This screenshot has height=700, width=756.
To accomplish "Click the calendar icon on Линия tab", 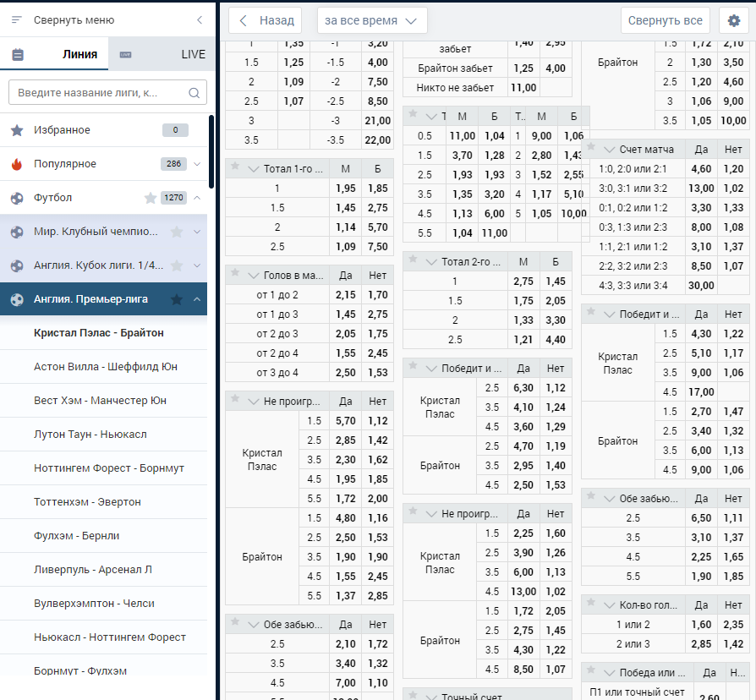I will pyautogui.click(x=18, y=54).
